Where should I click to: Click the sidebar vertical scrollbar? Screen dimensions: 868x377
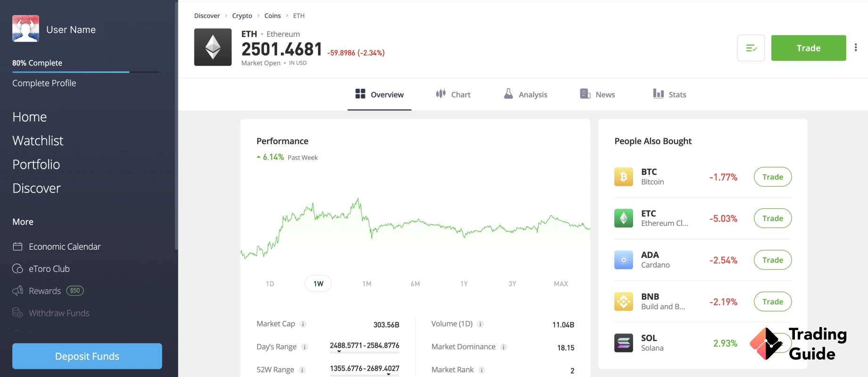click(176, 125)
